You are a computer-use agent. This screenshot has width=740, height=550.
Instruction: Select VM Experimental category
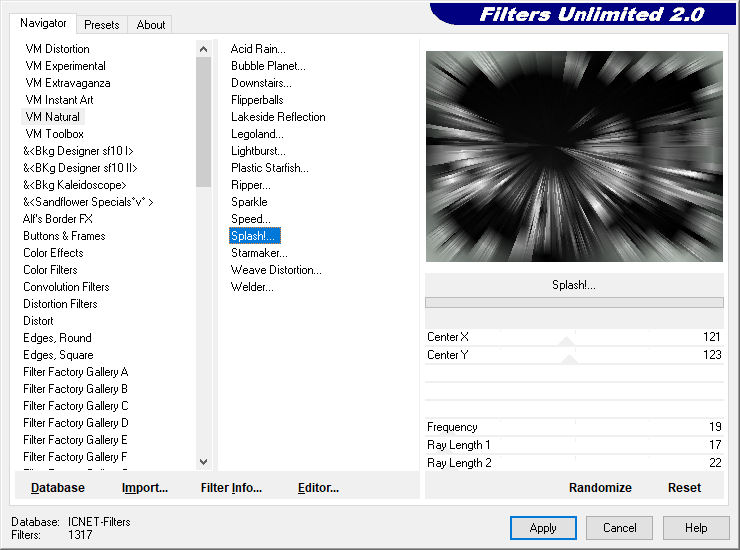click(x=65, y=66)
